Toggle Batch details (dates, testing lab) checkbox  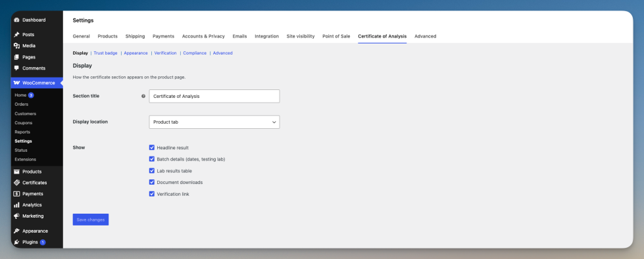click(152, 159)
